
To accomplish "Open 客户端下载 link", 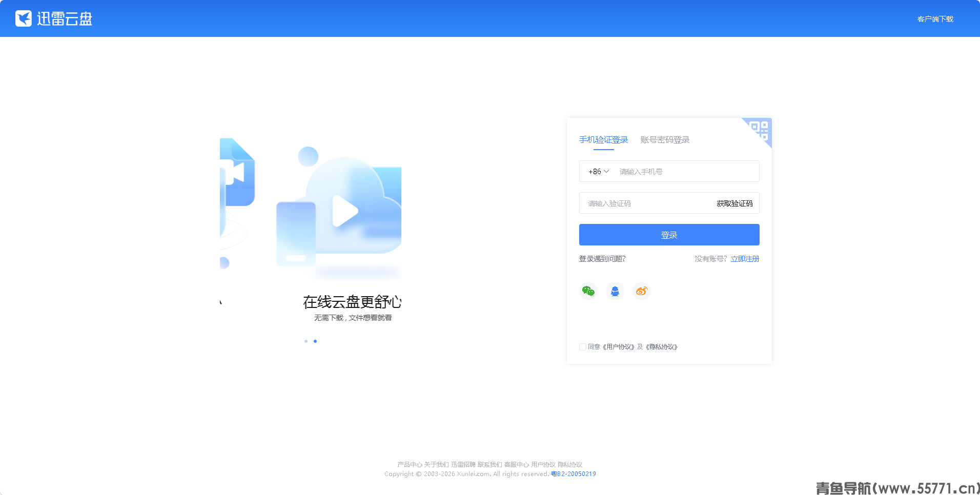I will click(935, 19).
